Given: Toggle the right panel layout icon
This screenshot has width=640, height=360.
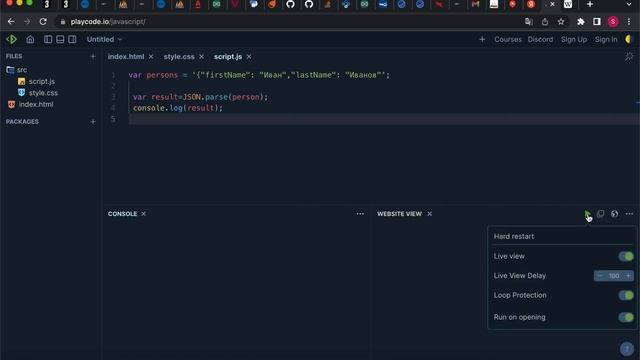Looking at the screenshot, I should click(x=72, y=39).
